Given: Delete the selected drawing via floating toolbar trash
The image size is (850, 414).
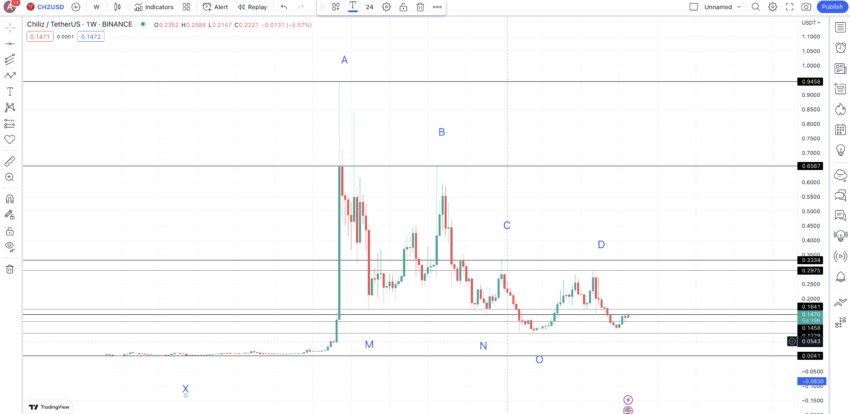Looking at the screenshot, I should pos(420,7).
